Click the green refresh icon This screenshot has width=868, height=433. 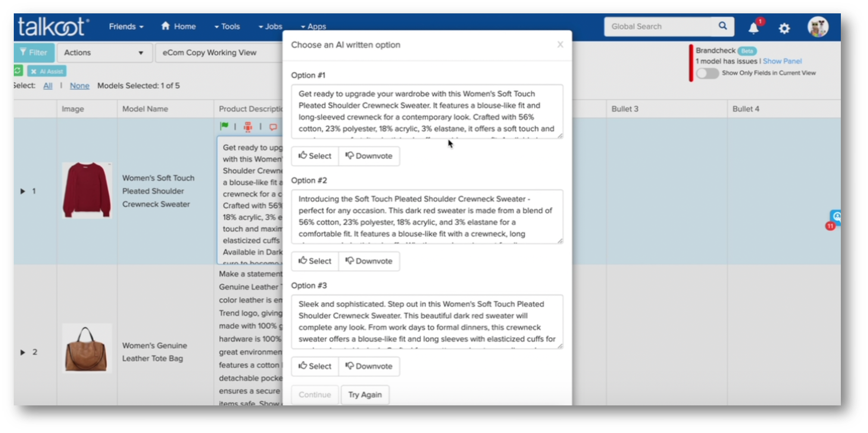(x=18, y=71)
